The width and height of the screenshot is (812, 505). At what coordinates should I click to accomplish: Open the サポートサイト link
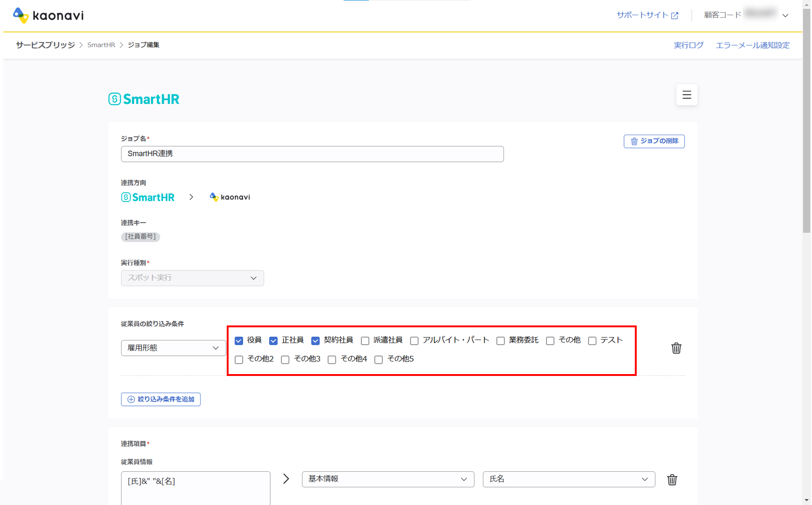tap(642, 15)
